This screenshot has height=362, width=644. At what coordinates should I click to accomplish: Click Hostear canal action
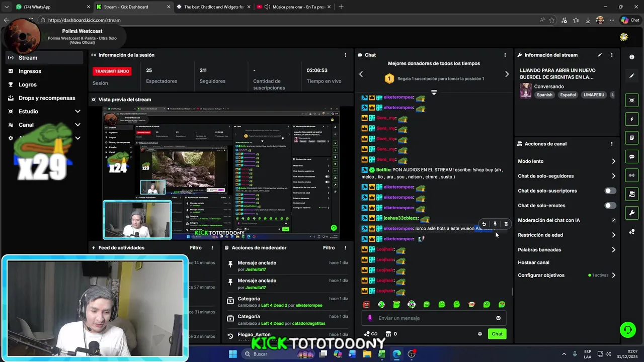tap(533, 262)
